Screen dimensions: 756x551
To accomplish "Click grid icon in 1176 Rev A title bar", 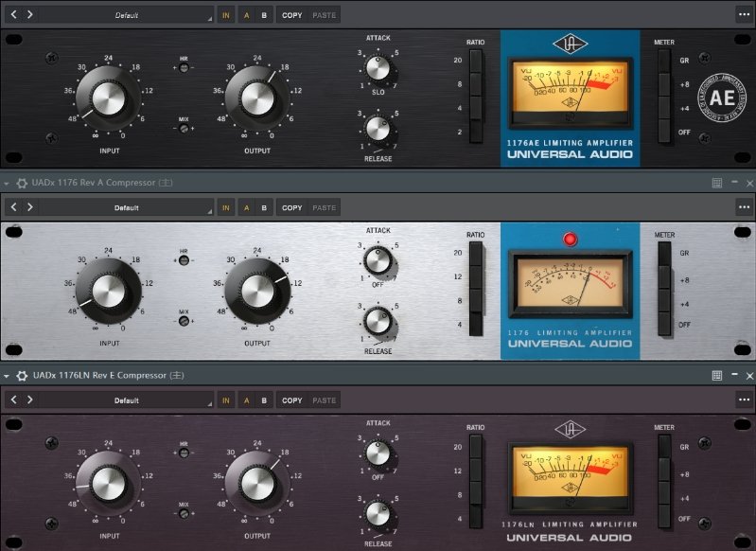I will coord(717,183).
